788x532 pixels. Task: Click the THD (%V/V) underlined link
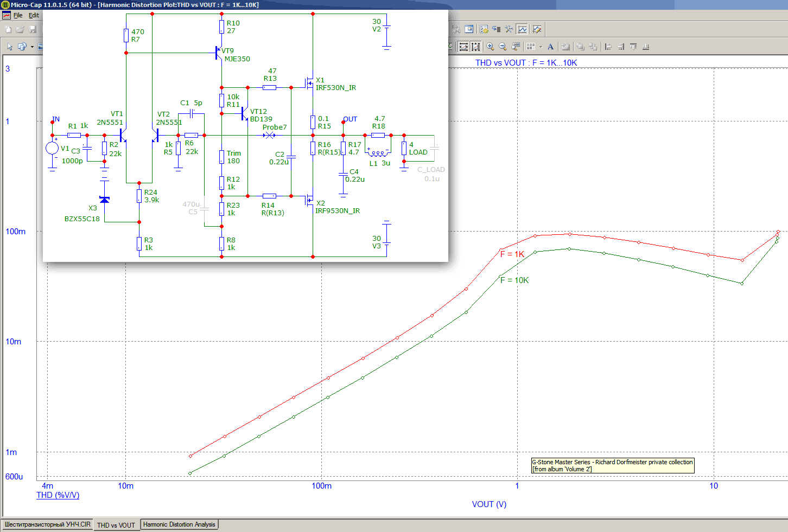58,495
